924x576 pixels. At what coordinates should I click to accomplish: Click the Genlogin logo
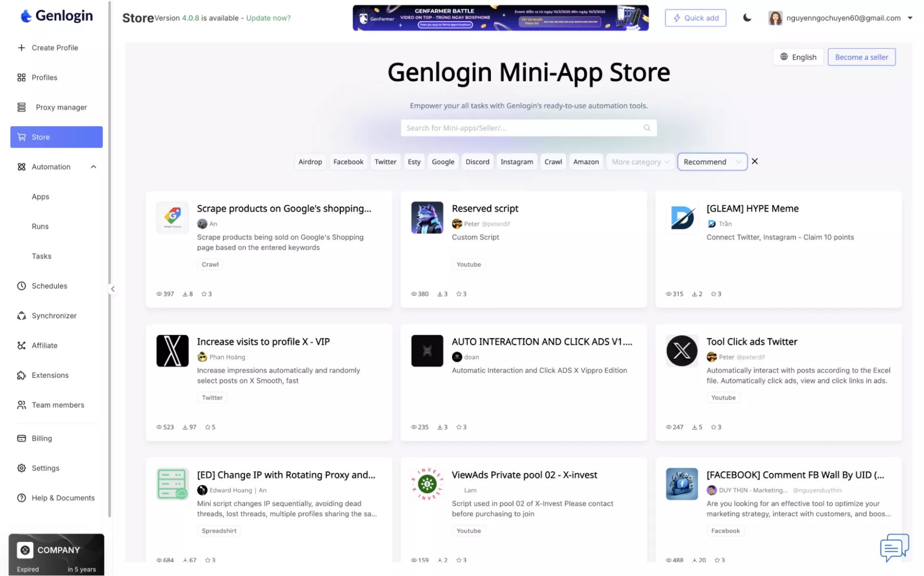pyautogui.click(x=57, y=16)
